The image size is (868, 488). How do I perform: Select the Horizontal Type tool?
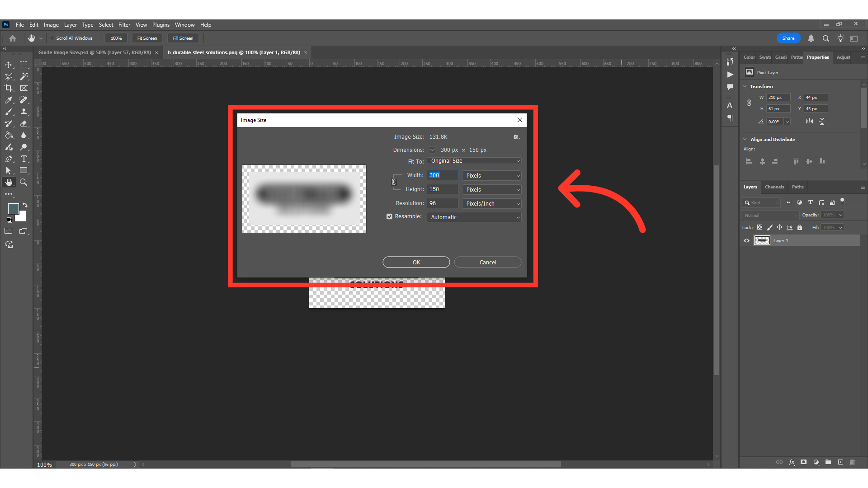point(24,159)
